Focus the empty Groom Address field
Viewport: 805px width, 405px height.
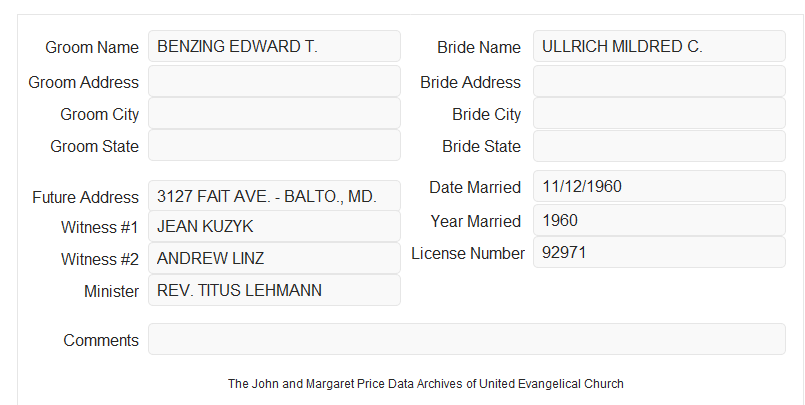point(274,81)
